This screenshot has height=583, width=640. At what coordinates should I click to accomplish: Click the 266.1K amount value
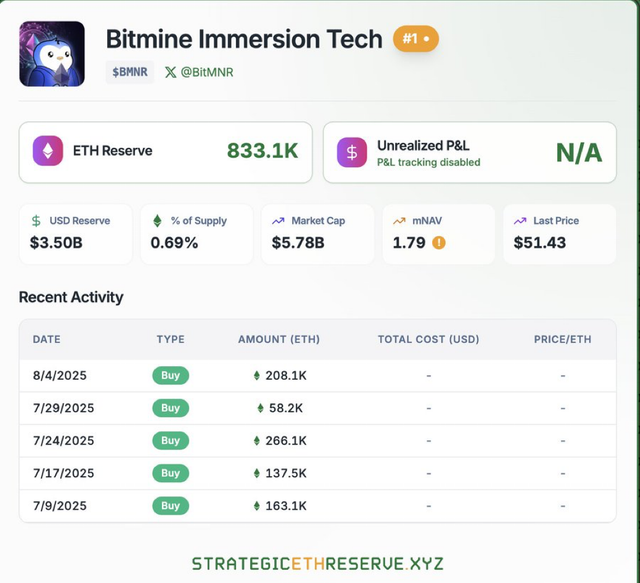(286, 441)
